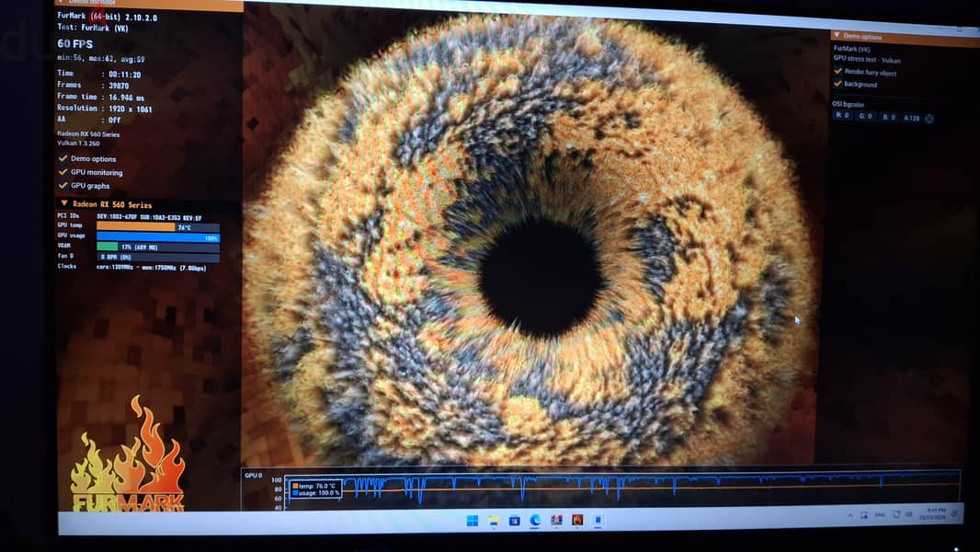Viewport: 980px width, 552px height.
Task: Toggle the GPU graphs checkbox
Action: tap(63, 185)
